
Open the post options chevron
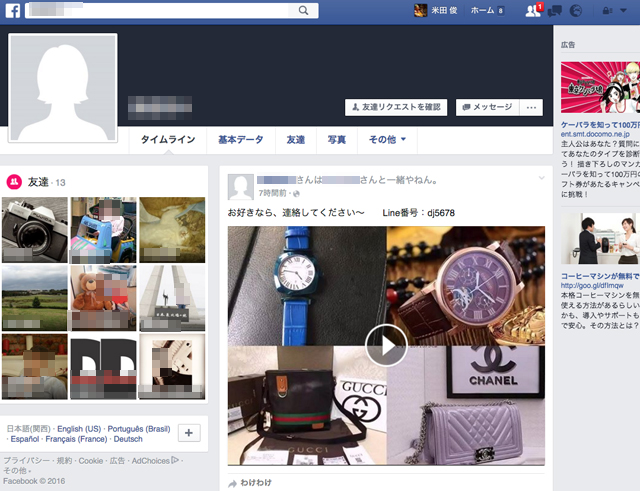click(x=541, y=178)
